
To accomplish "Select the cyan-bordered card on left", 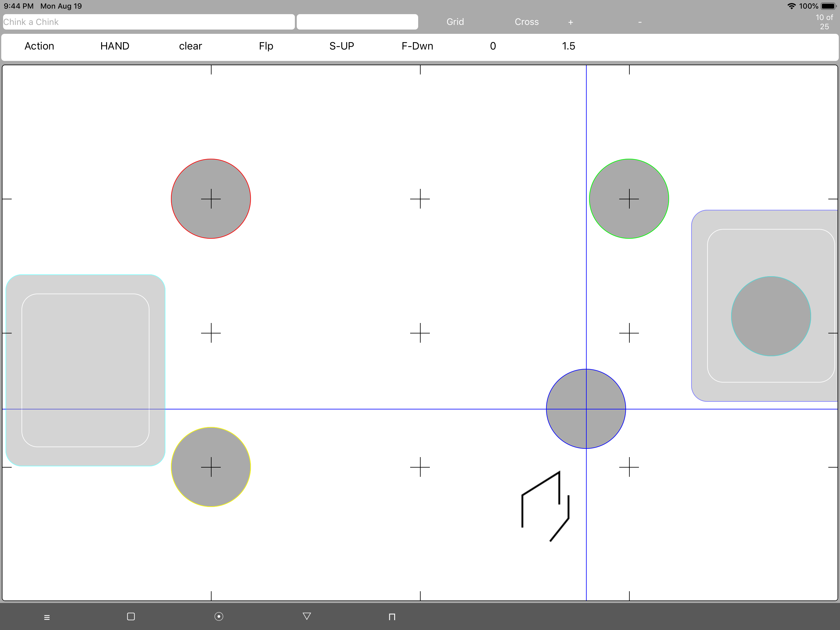I will point(85,370).
